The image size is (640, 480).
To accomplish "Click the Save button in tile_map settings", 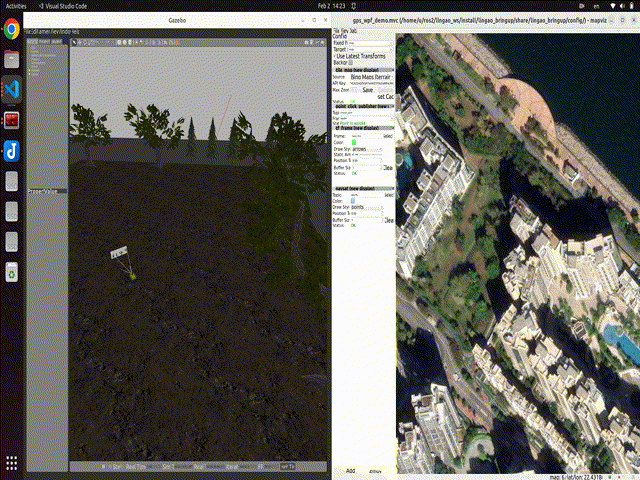I will tap(368, 90).
